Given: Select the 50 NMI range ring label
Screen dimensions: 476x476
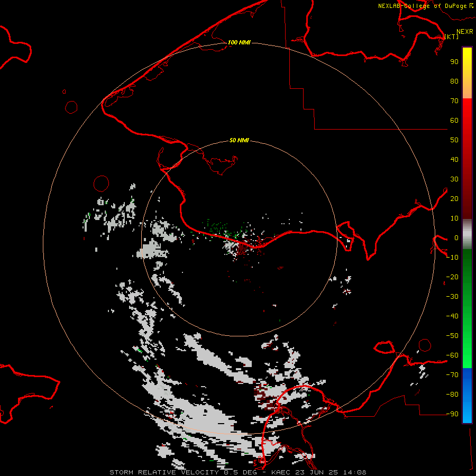Looking at the screenshot, I should (239, 140).
